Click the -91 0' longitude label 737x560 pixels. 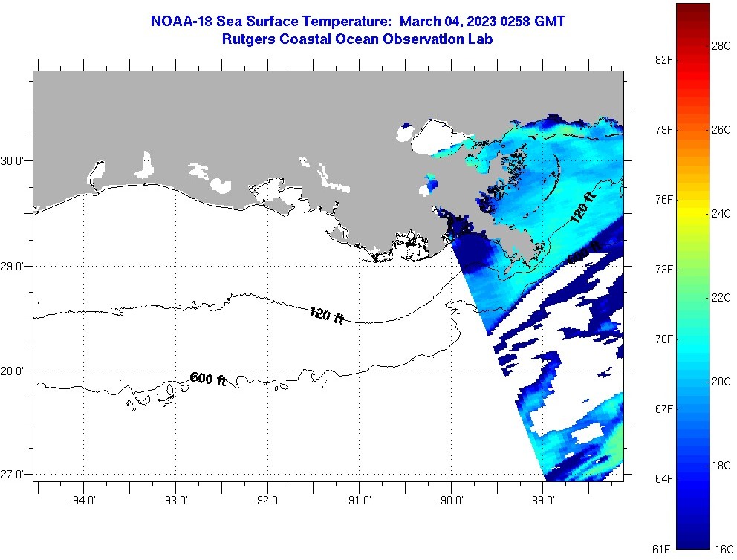click(359, 501)
